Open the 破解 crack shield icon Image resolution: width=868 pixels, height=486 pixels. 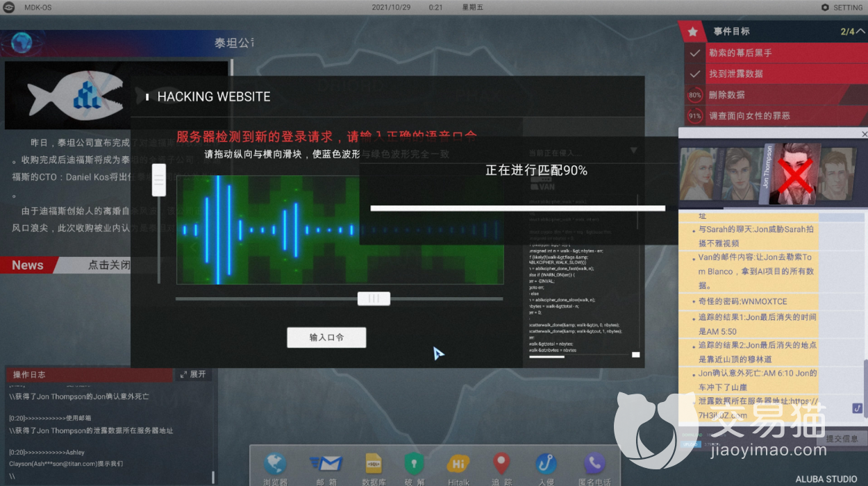click(x=414, y=464)
